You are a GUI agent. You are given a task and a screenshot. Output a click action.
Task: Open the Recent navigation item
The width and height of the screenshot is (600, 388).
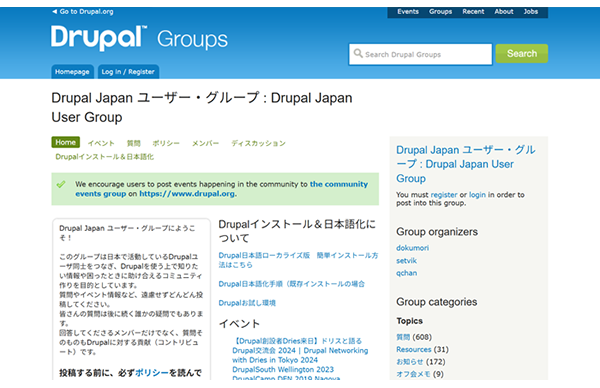click(473, 11)
